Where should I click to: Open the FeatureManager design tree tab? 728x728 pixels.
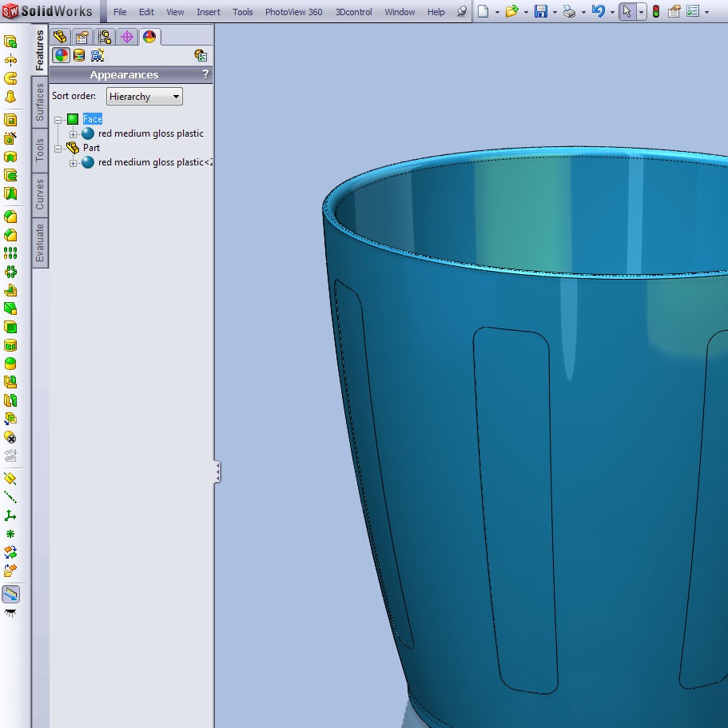click(60, 37)
